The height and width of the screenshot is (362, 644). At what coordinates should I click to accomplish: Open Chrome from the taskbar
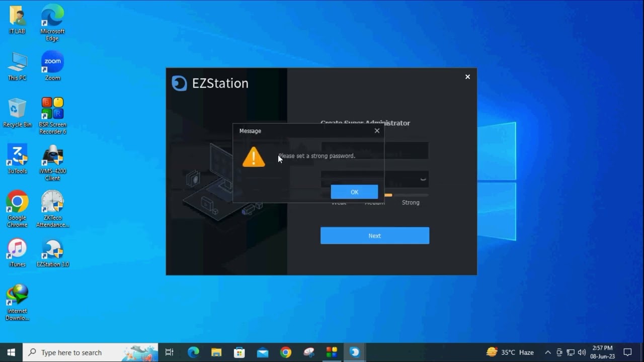[286, 352]
